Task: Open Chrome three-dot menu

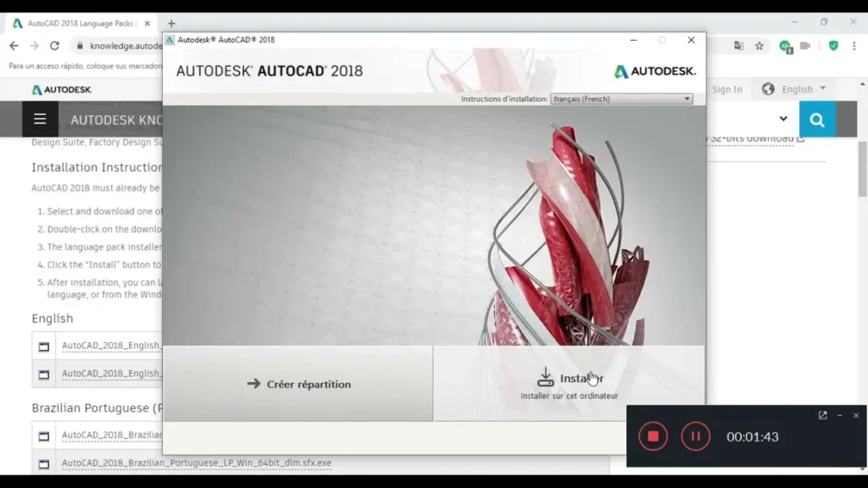Action: tap(854, 46)
